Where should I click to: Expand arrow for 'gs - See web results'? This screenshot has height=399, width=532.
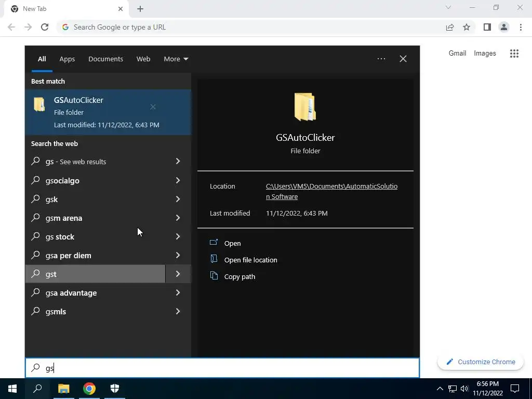coord(178,161)
